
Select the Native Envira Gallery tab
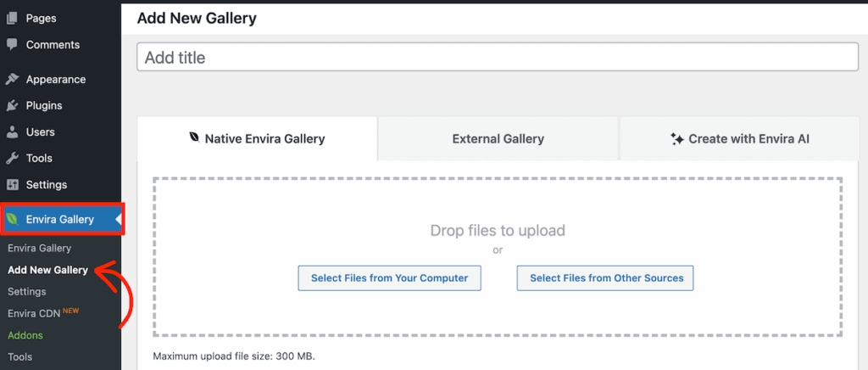point(257,139)
